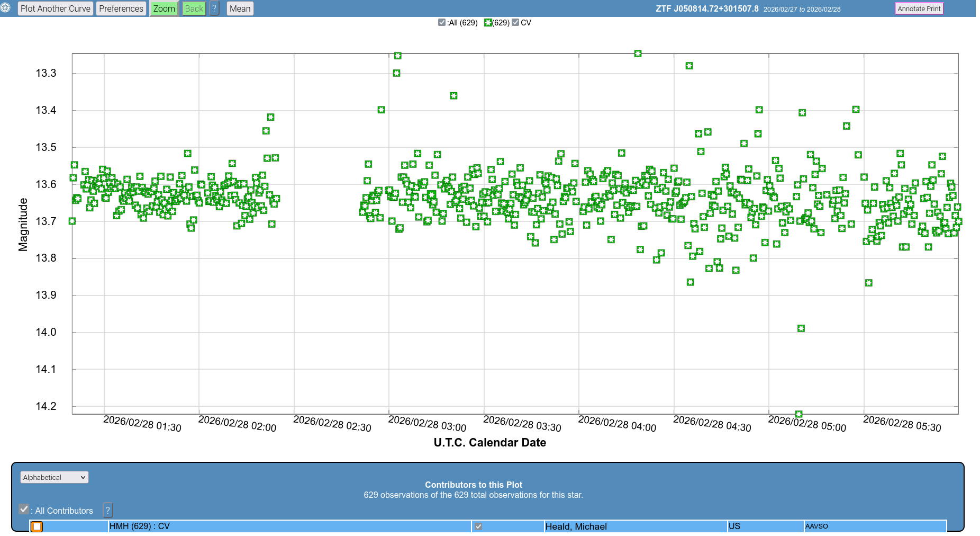Click the contributors help question mark
This screenshot has width=980, height=536.
[107, 510]
